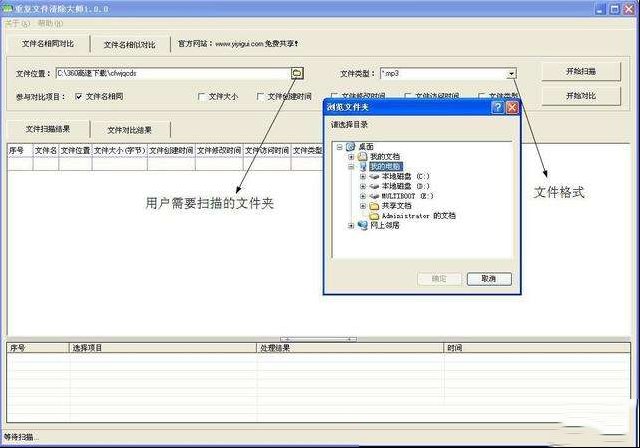Expand the 网上邻居 node

click(x=351, y=226)
